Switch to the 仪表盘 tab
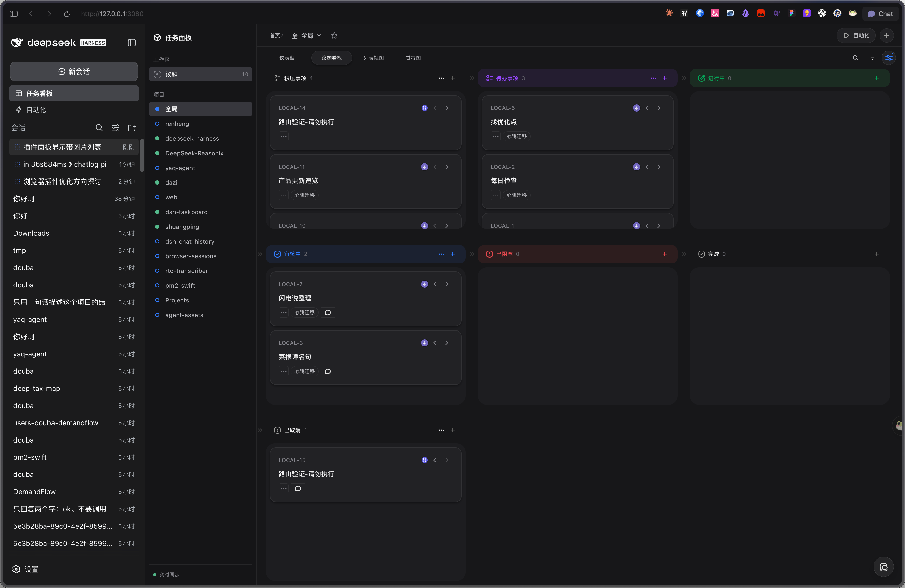The image size is (905, 588). tap(286, 58)
